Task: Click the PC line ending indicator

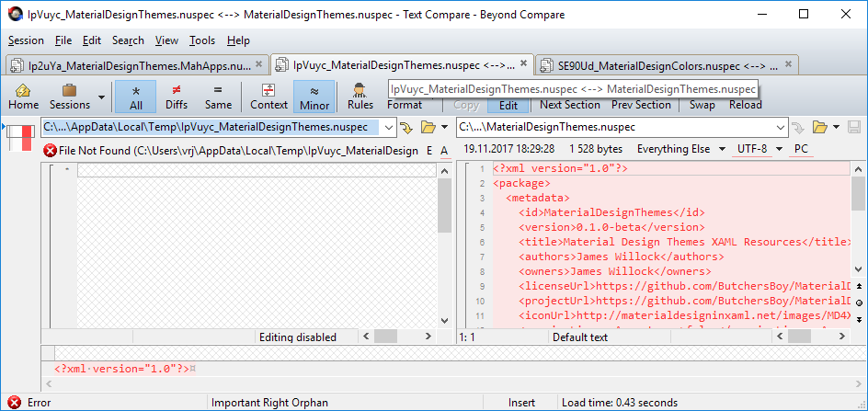Action: 801,149
